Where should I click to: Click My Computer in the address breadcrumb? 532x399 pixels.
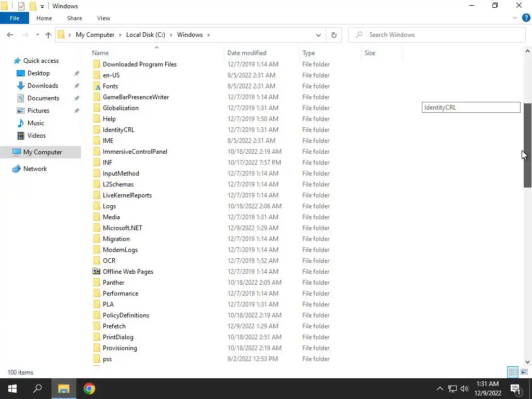tap(95, 35)
